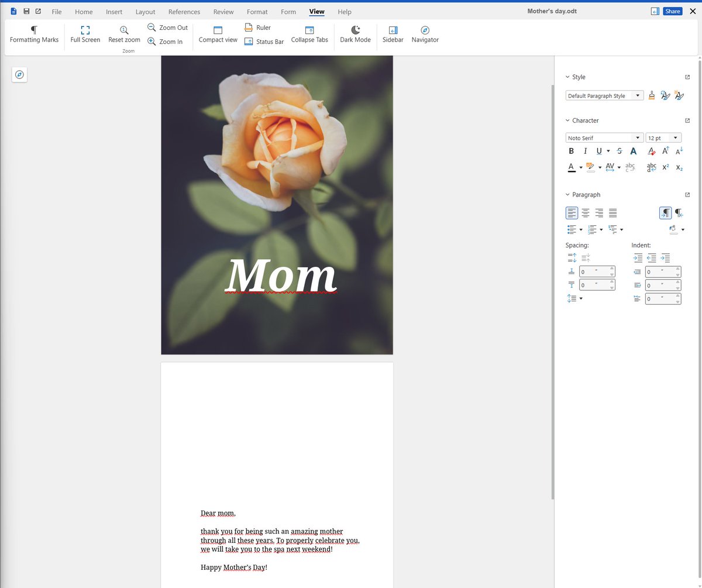Click the Before Text Indent field
702x588 pixels.
(663, 271)
